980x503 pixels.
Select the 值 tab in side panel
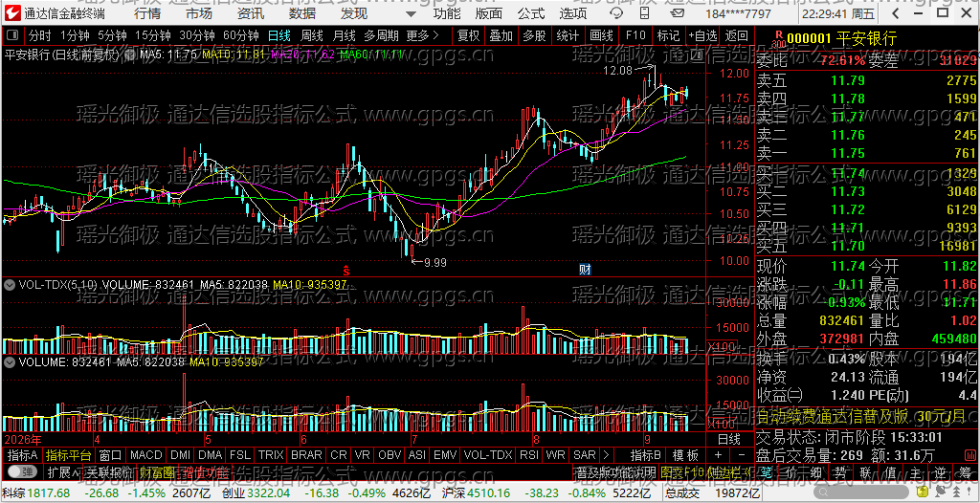[x=889, y=471]
